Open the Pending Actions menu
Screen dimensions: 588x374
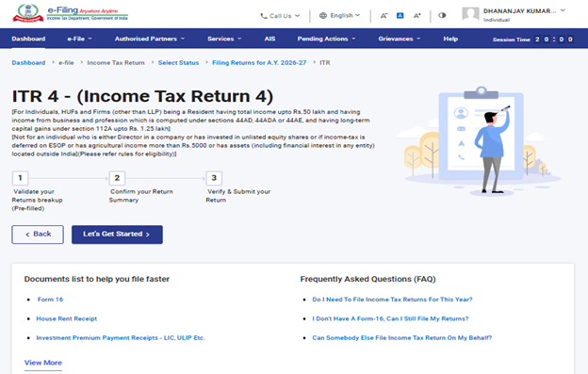click(x=326, y=39)
